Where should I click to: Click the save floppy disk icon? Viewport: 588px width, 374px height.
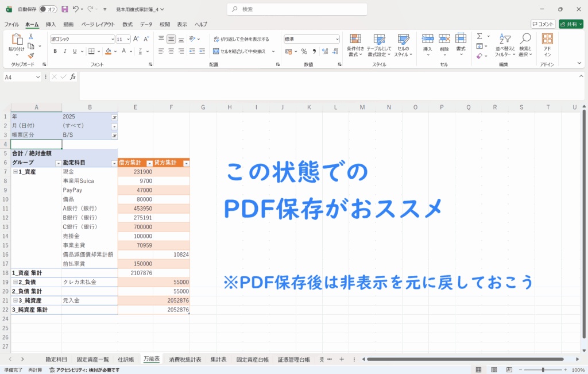(64, 9)
